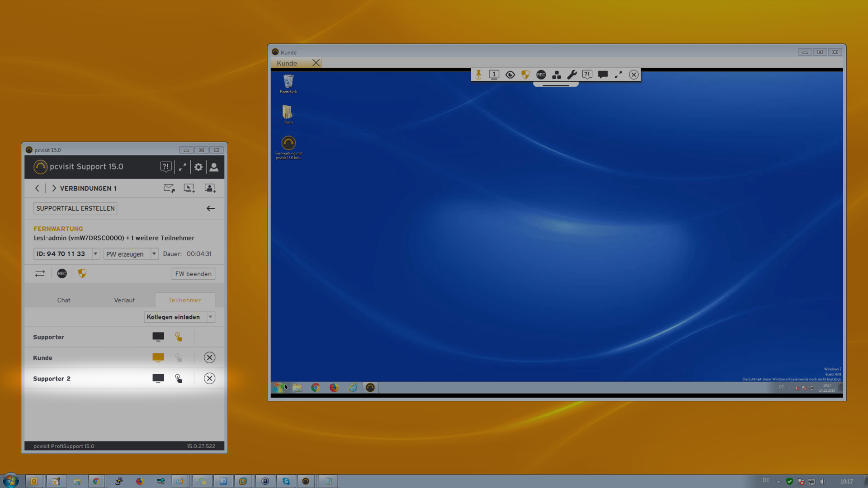The image size is (868, 488).
Task: Open chat bubble in the Kunde toolbar
Action: pos(603,75)
